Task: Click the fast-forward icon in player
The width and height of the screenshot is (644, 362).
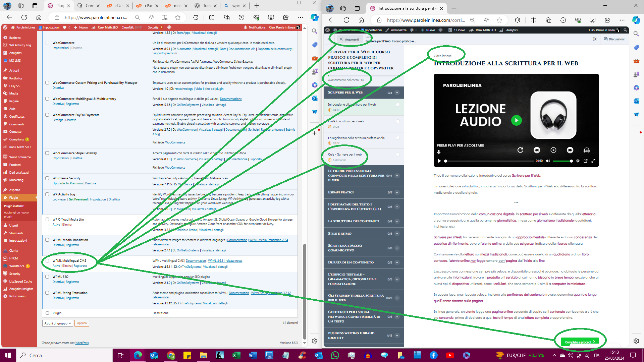Action: (x=570, y=150)
